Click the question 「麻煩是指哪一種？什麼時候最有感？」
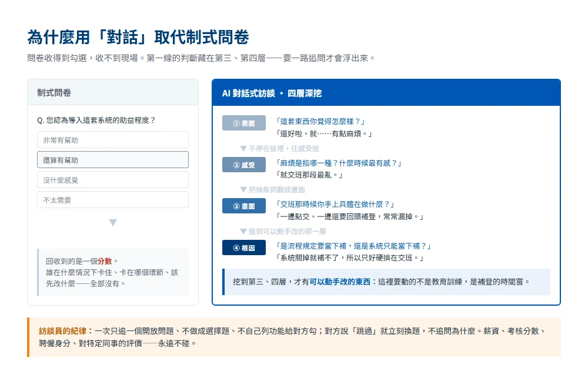 pyautogui.click(x=338, y=163)
